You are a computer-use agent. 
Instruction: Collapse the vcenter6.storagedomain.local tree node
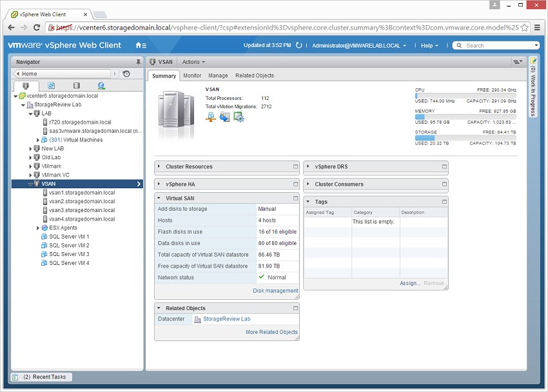pyautogui.click(x=15, y=96)
